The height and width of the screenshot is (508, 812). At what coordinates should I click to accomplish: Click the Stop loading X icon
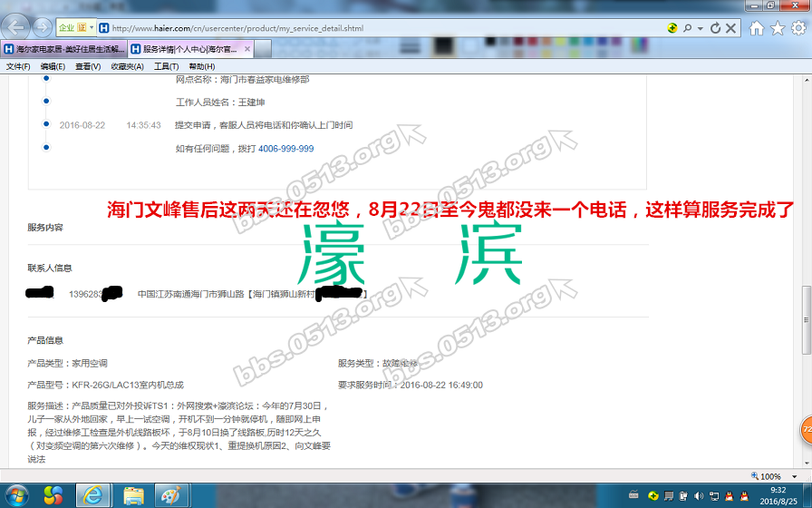pyautogui.click(x=730, y=29)
